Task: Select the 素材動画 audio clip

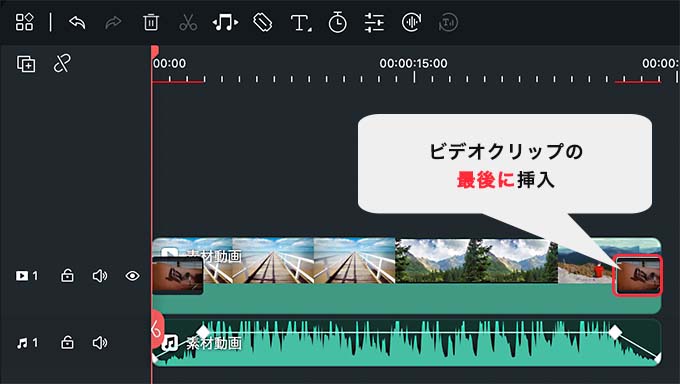Action: [406, 343]
